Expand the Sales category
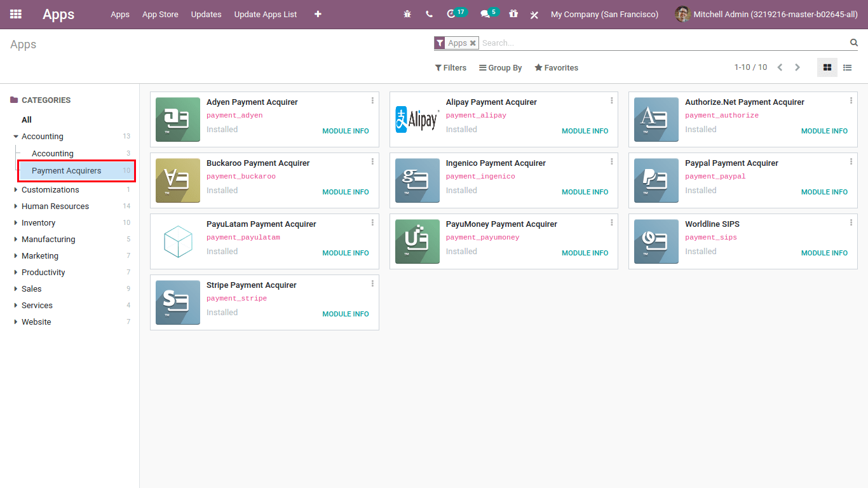The width and height of the screenshot is (868, 488). (x=16, y=288)
